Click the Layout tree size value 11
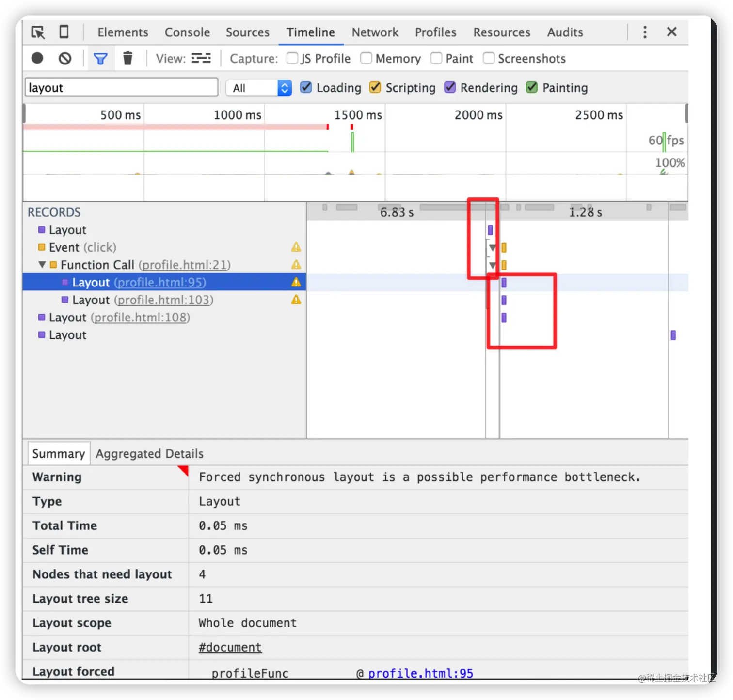This screenshot has height=700, width=733. pyautogui.click(x=206, y=599)
